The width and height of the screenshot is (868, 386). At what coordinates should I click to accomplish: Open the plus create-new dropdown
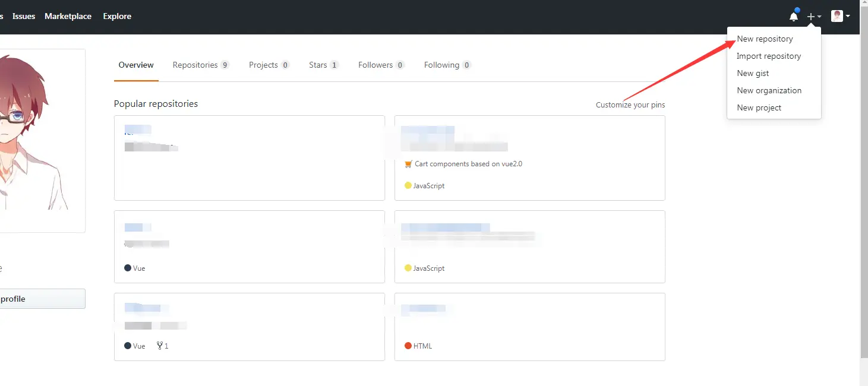(814, 17)
